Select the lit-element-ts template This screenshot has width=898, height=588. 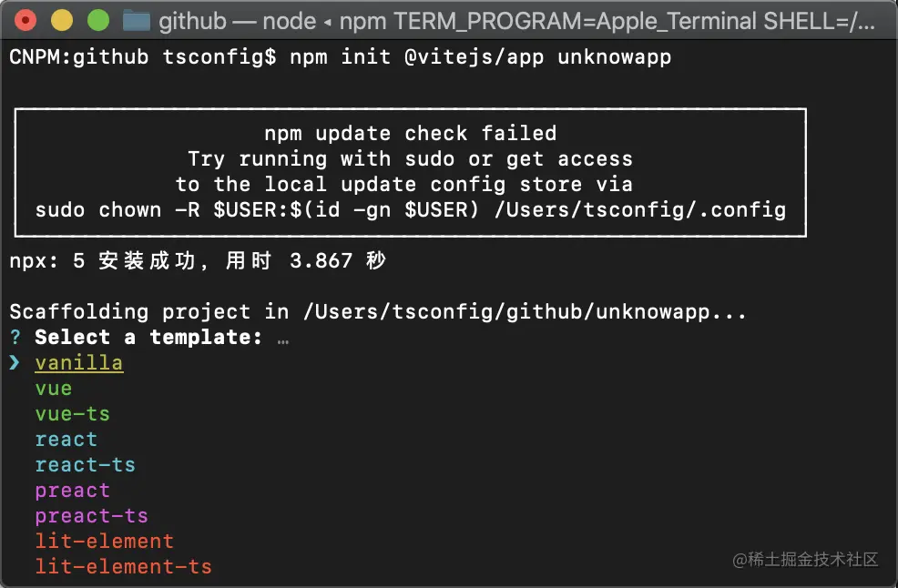[124, 567]
